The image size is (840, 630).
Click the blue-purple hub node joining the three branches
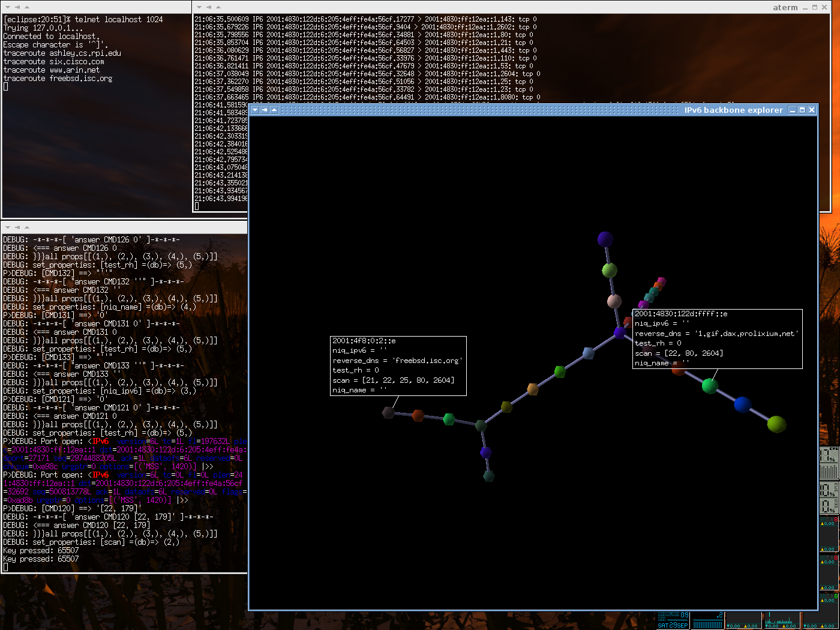click(x=620, y=332)
